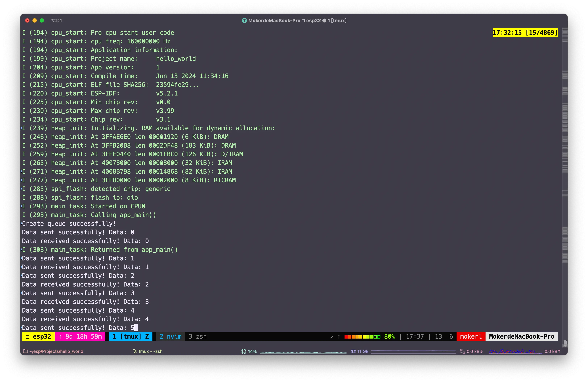
Task: Click the red mokerl user segment
Action: tap(471, 336)
